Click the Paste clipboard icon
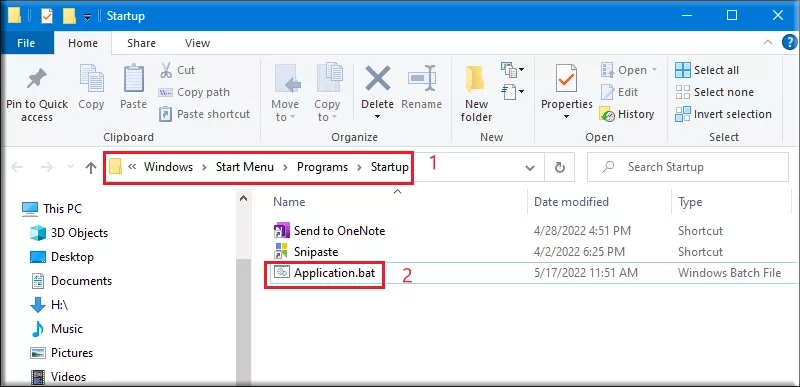800x387 pixels. 134,79
